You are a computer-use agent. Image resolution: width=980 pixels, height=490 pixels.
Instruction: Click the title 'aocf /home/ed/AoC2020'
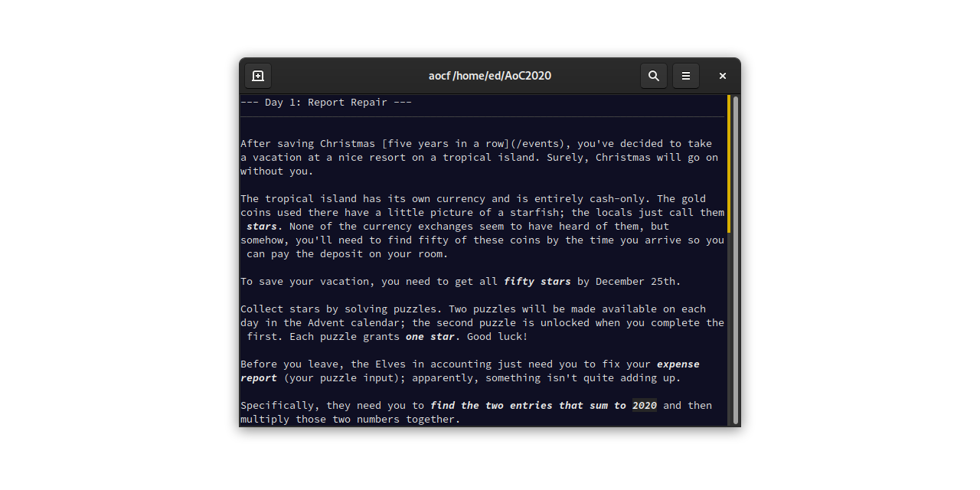point(490,76)
